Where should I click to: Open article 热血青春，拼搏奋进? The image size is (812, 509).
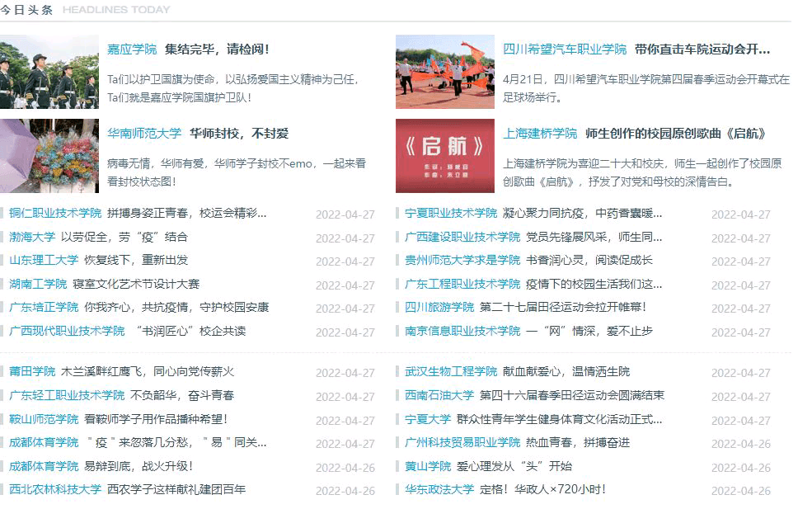click(578, 443)
